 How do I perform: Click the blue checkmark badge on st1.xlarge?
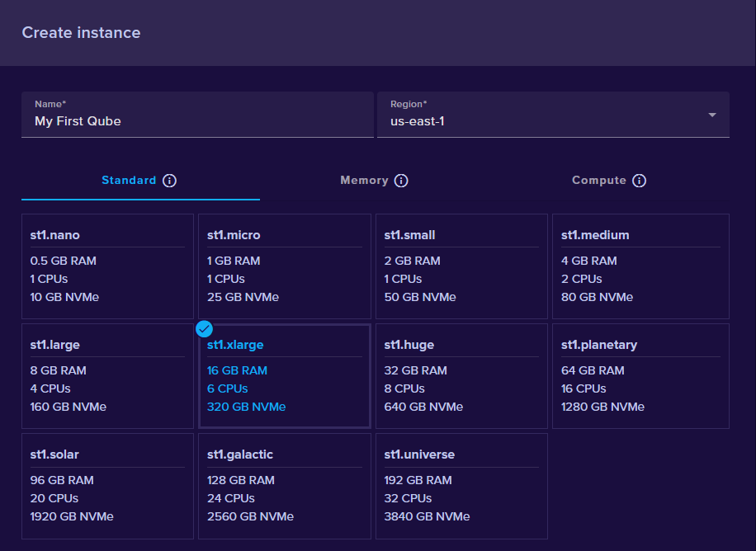(x=205, y=329)
